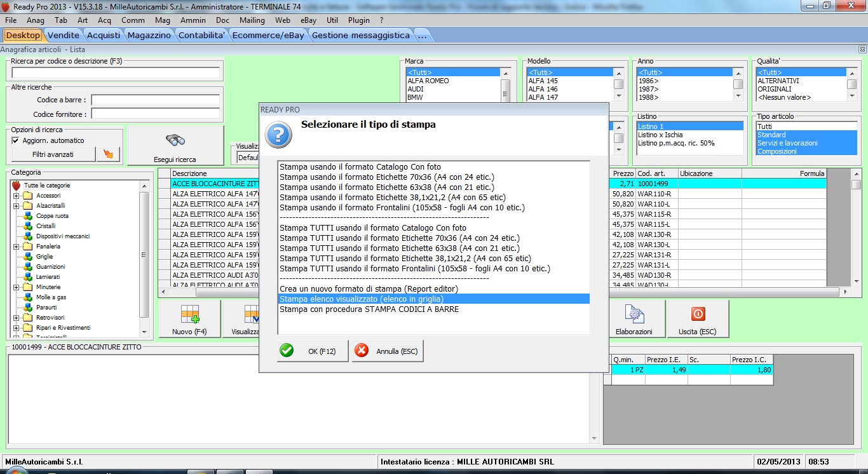Select 1987> in the Anno list
Viewport: 868px width, 474px height.
684,89
